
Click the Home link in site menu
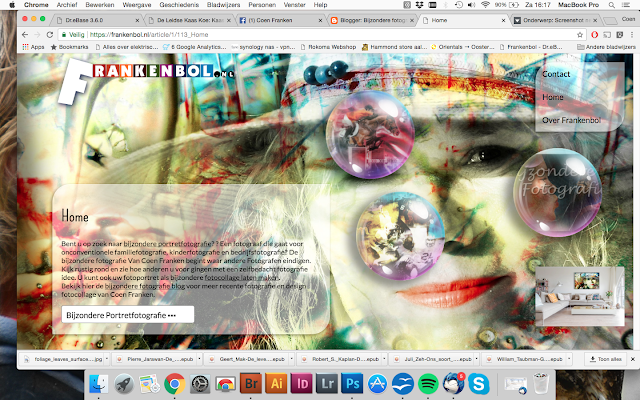(x=553, y=97)
